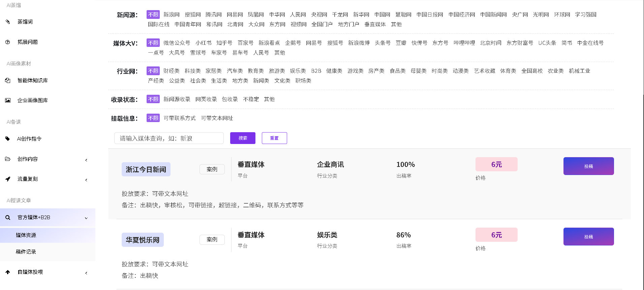Collapse the 官方媒体+B2B menu chevron
The height and width of the screenshot is (290, 644).
[86, 218]
